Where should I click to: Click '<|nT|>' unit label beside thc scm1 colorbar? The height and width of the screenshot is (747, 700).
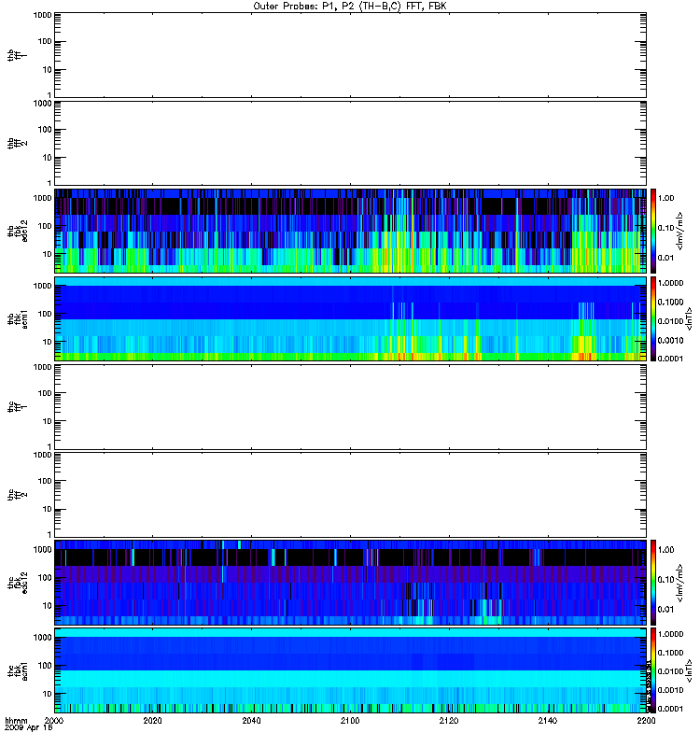(x=689, y=669)
